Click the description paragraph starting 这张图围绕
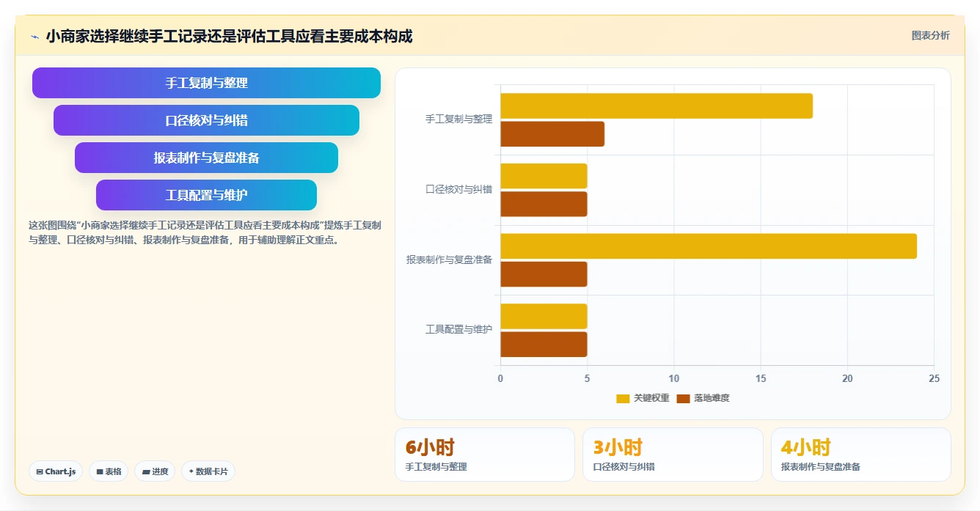Viewport: 980px width, 511px height. click(x=205, y=232)
